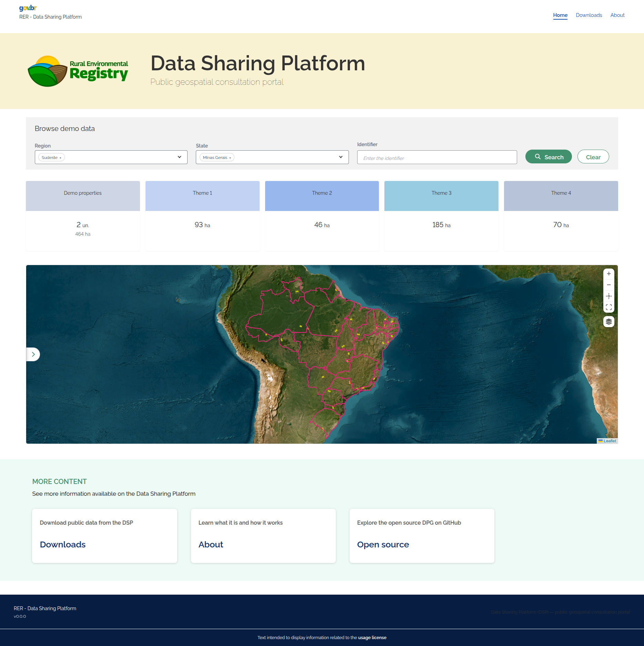Click the '46 ha' value
This screenshot has width=644, height=646.
322,225
